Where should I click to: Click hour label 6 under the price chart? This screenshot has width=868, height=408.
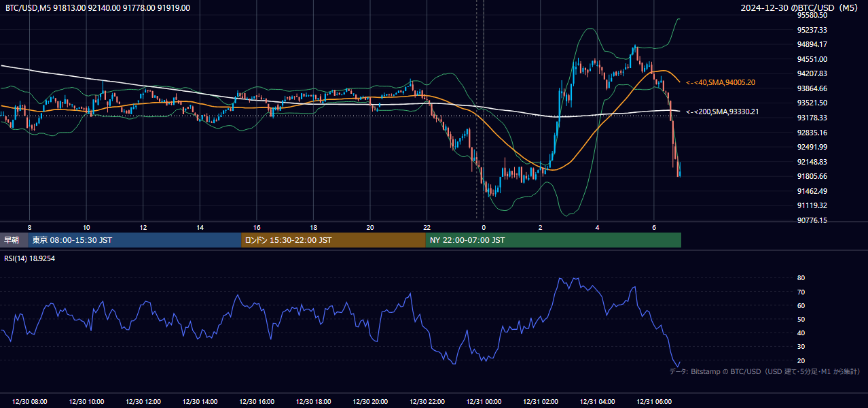(653, 227)
